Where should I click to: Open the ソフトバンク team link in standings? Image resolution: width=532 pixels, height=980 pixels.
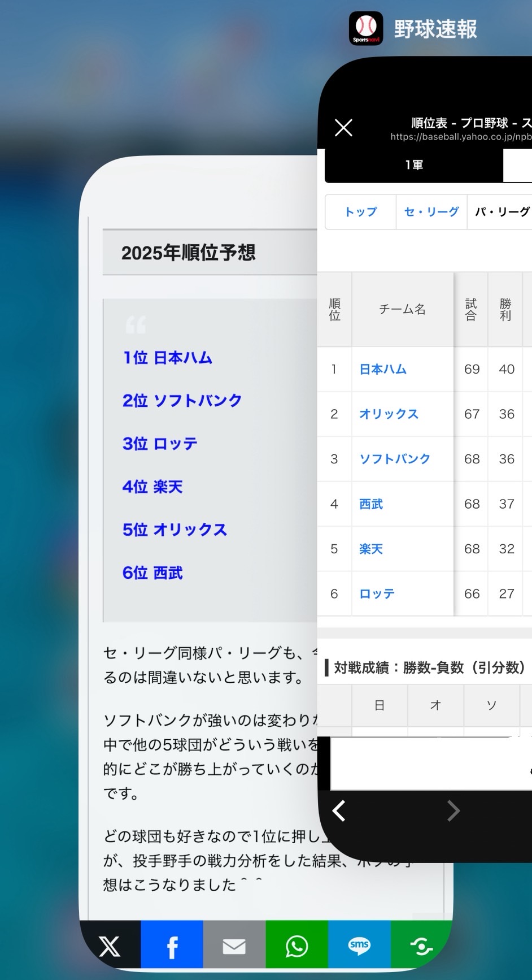pyautogui.click(x=395, y=459)
